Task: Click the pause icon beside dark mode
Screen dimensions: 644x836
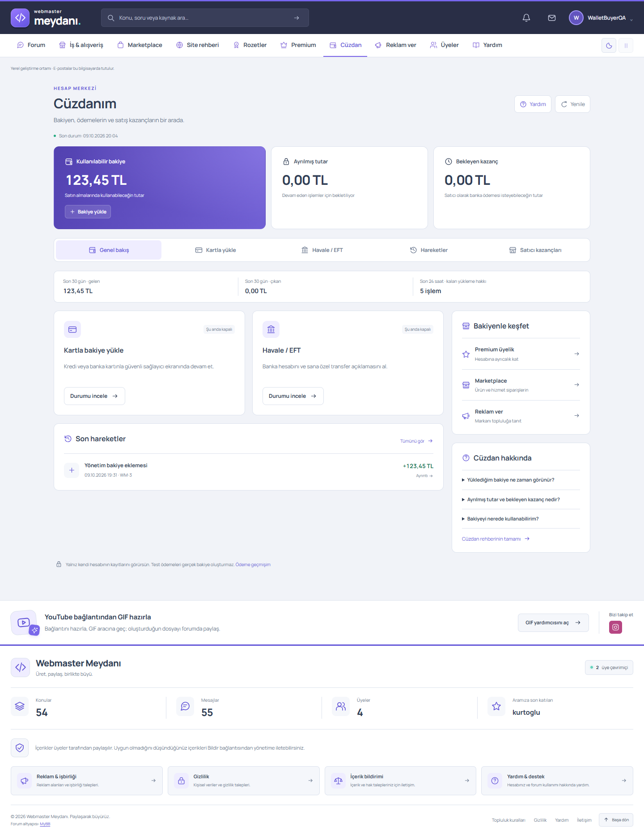Action: coord(626,46)
